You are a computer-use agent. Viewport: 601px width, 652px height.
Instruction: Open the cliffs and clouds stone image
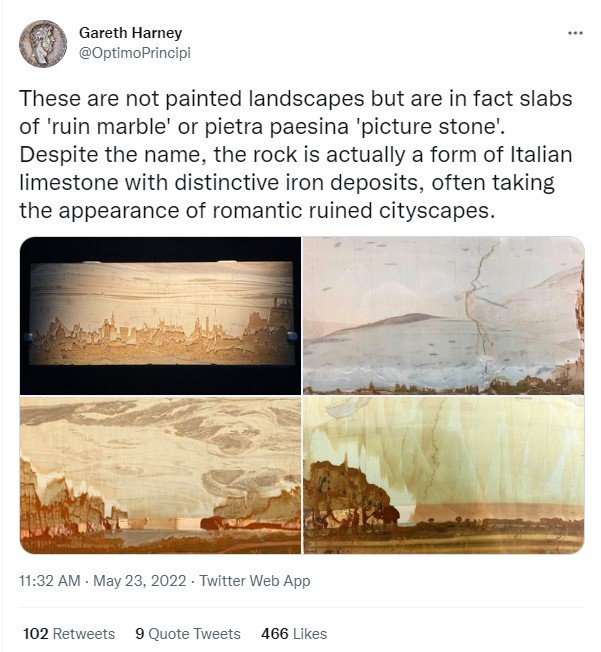click(x=160, y=475)
